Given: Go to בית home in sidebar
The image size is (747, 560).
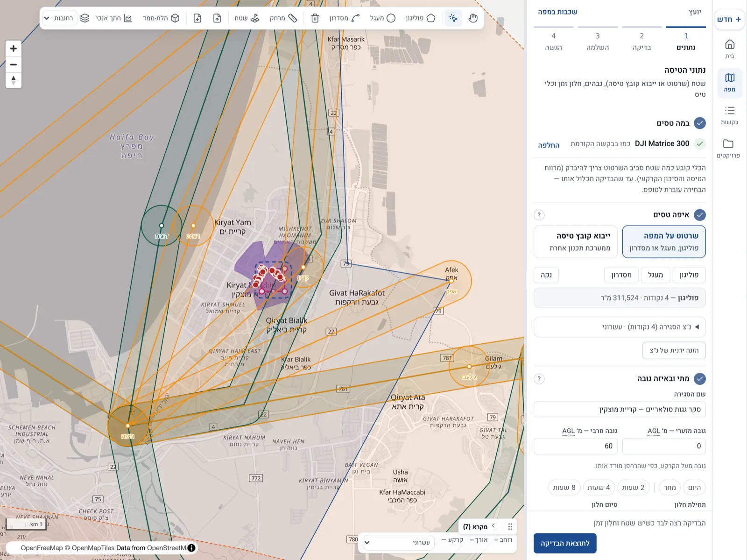Looking at the screenshot, I should pyautogui.click(x=730, y=49).
